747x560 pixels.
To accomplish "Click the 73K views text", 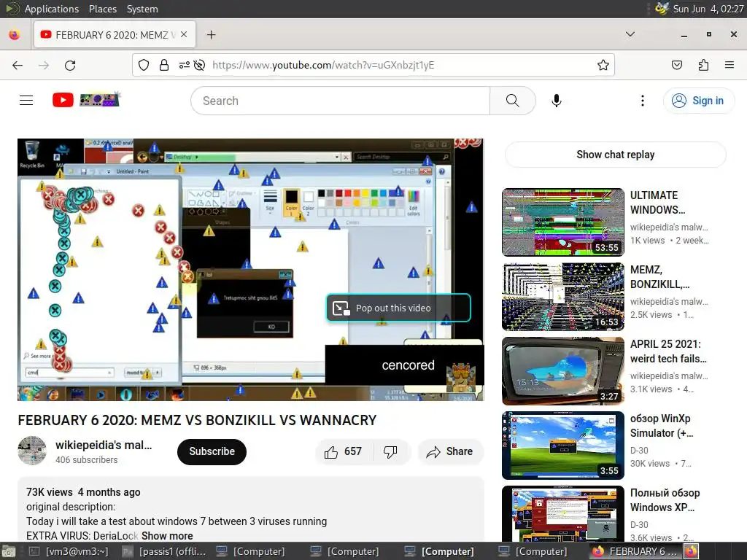I will point(49,492).
